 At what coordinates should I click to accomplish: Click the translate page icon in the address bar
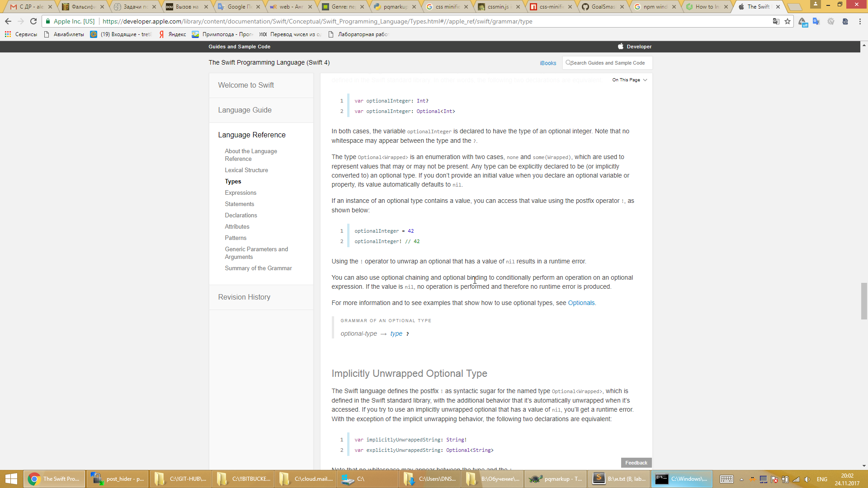coord(776,21)
